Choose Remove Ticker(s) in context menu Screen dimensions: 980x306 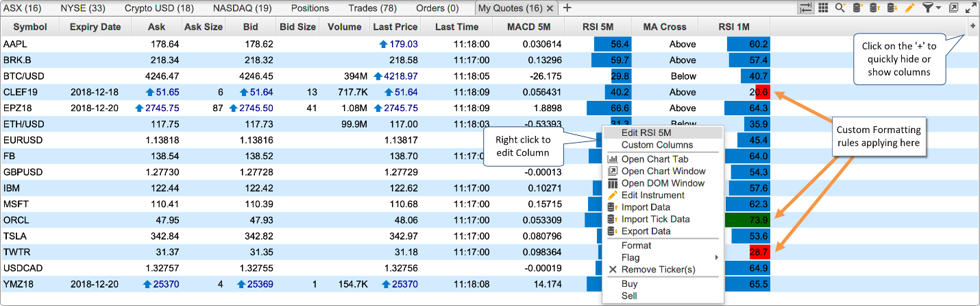[x=658, y=270]
